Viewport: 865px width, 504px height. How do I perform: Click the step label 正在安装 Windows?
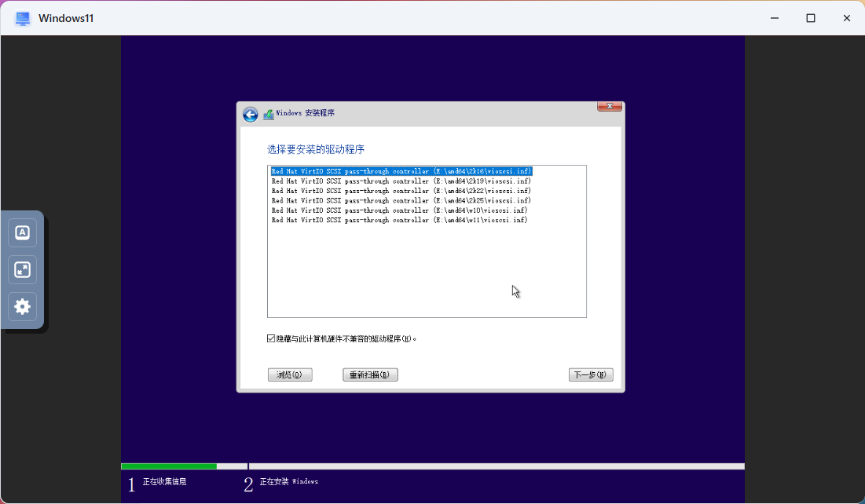tap(289, 481)
